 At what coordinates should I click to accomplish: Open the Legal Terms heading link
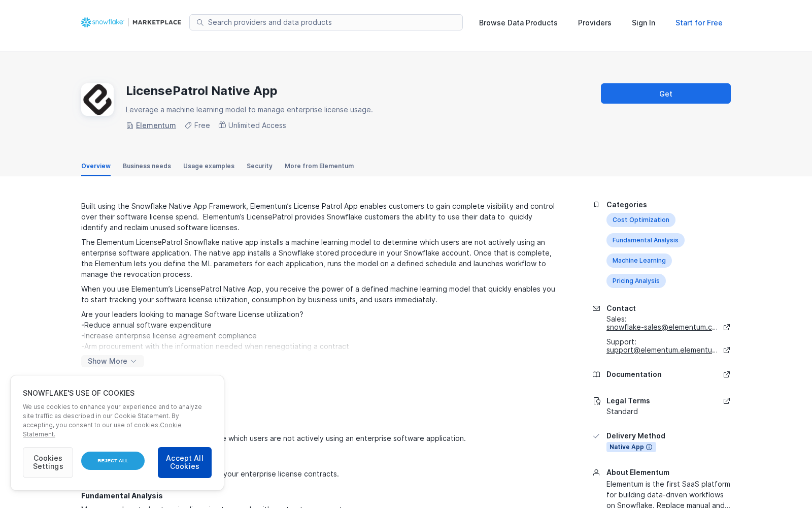point(628,401)
